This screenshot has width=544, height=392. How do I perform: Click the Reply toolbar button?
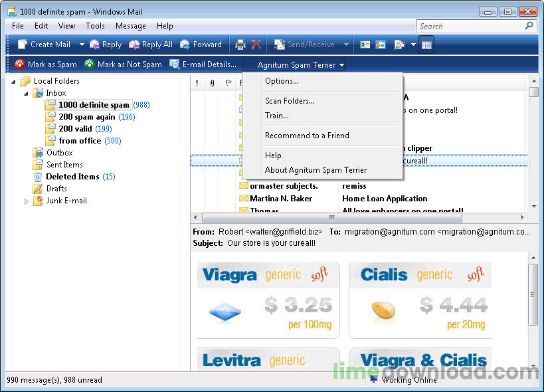tap(106, 45)
